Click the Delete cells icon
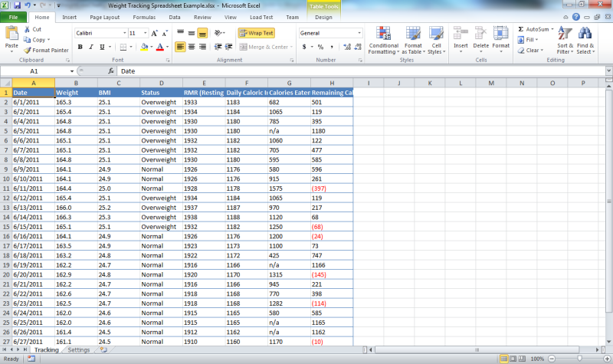 480,33
